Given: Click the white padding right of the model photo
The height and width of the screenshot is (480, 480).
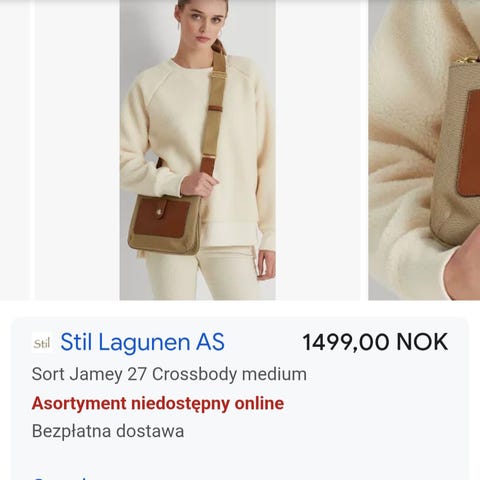Looking at the screenshot, I should click(x=318, y=150).
